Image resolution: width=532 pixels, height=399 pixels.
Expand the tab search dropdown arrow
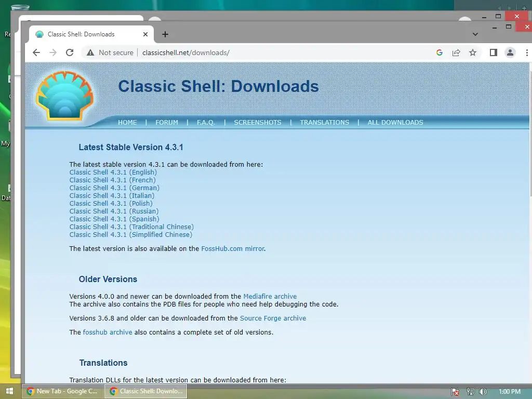[475, 34]
